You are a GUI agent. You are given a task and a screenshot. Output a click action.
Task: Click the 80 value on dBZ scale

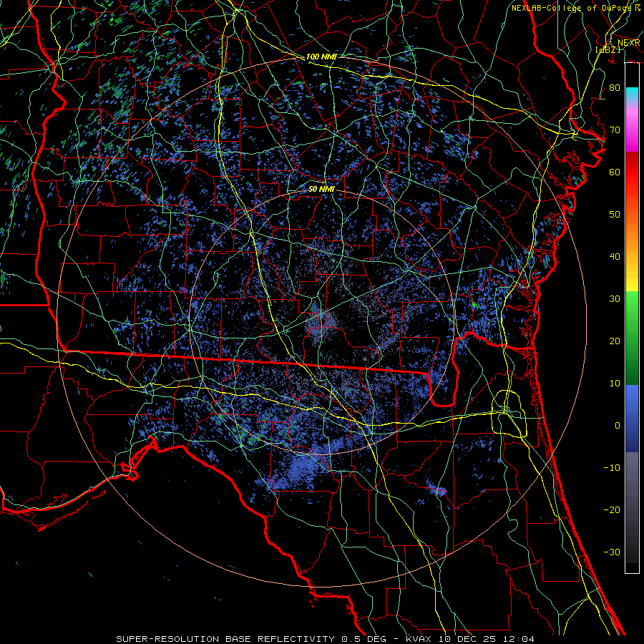tap(615, 88)
